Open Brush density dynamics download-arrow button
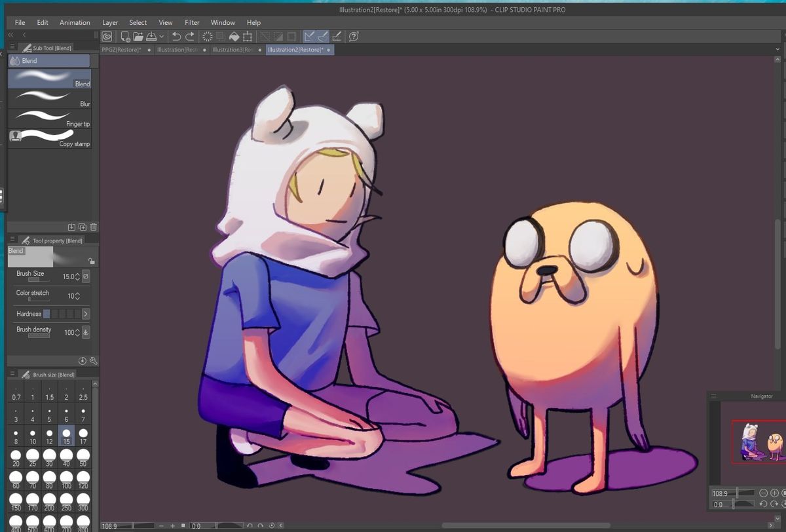 pos(86,333)
